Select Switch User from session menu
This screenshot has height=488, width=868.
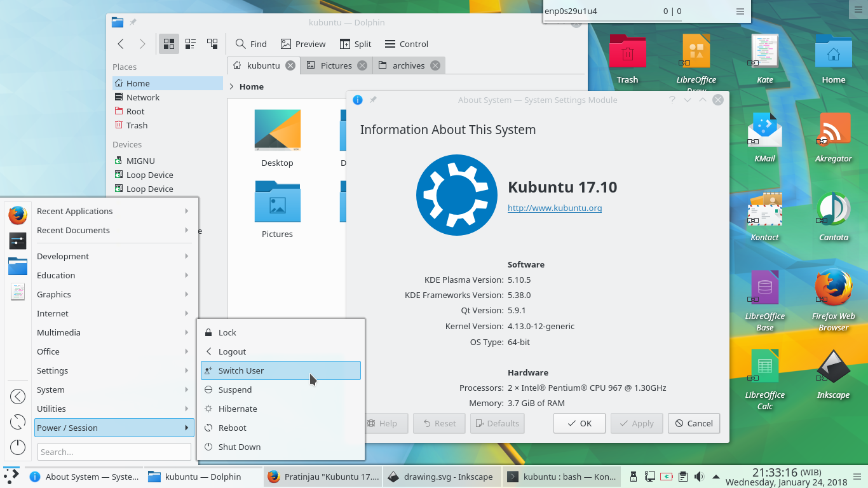tap(281, 370)
